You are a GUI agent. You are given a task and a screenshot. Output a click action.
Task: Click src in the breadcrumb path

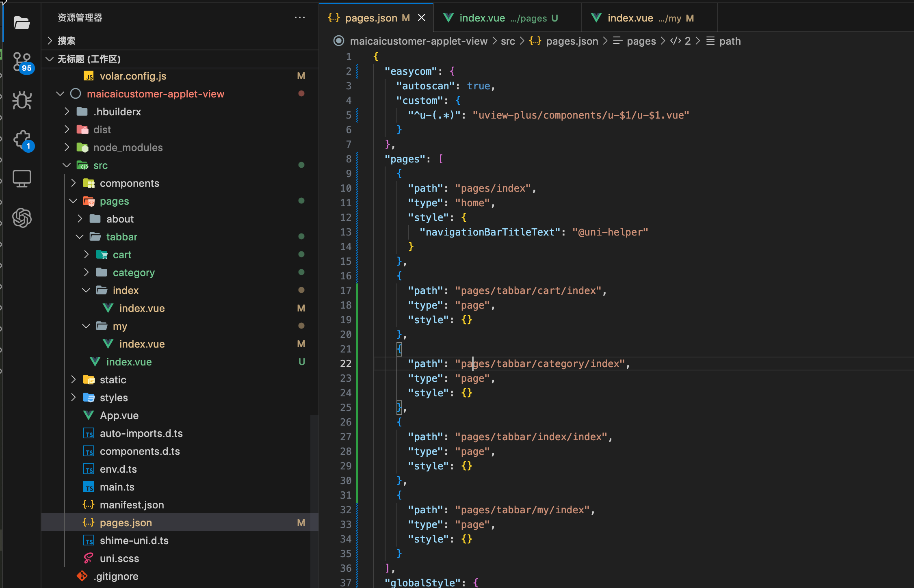pos(508,41)
